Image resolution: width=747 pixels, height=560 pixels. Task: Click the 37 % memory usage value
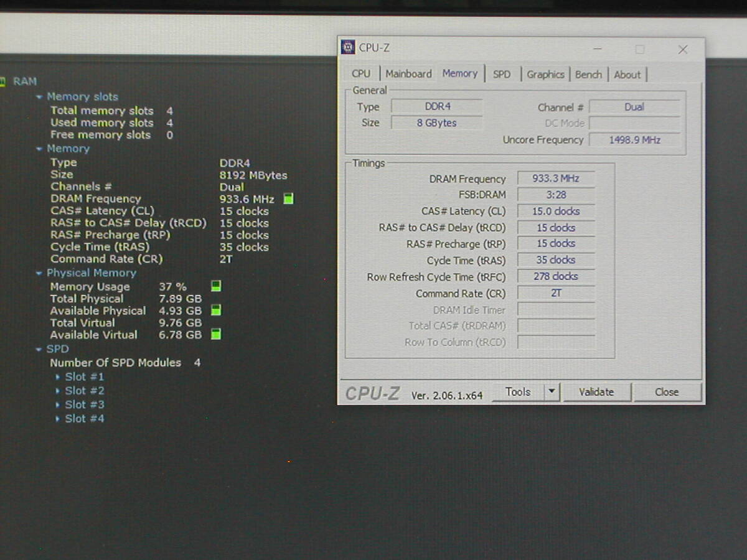(172, 287)
